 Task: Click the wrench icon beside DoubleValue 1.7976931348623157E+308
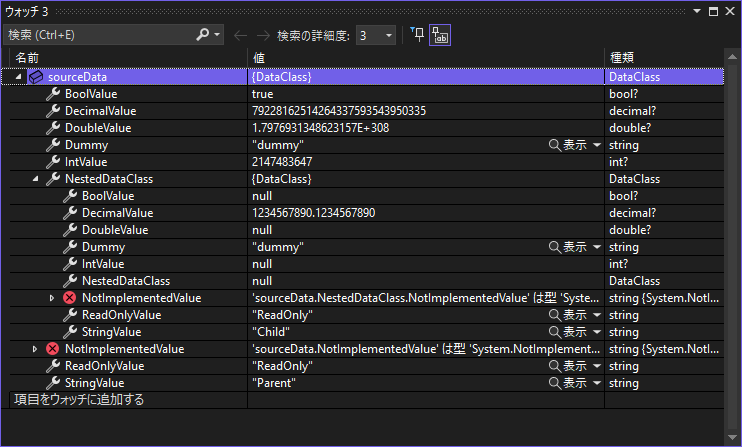pyautogui.click(x=53, y=128)
